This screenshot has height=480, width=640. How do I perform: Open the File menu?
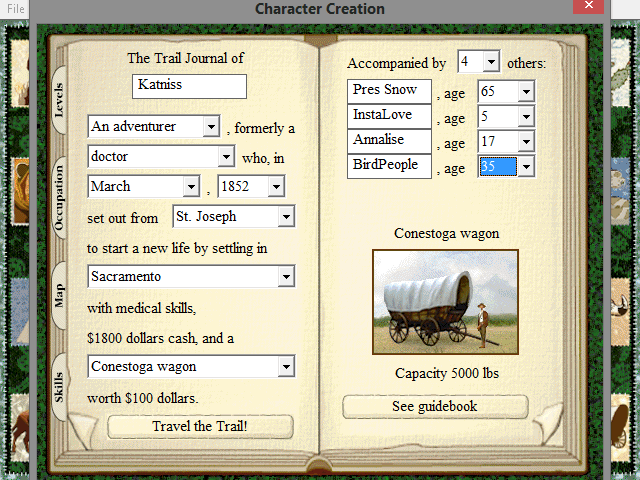16,9
